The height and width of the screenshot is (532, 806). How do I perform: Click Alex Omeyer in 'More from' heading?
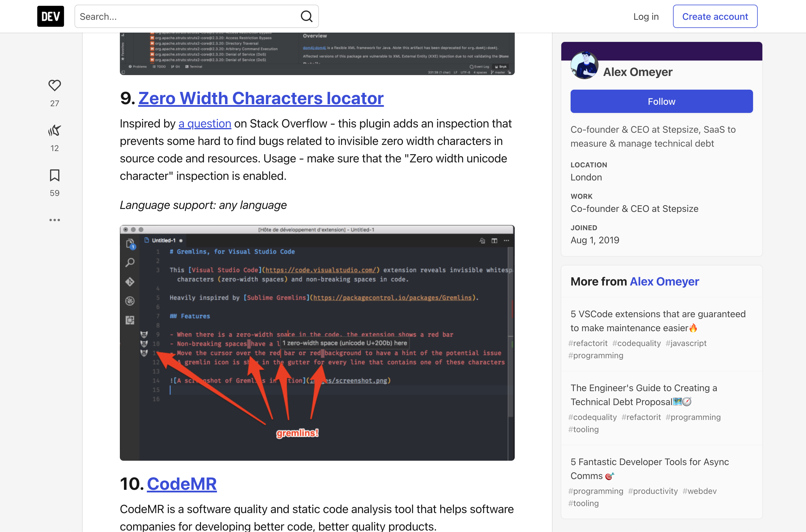click(x=664, y=282)
